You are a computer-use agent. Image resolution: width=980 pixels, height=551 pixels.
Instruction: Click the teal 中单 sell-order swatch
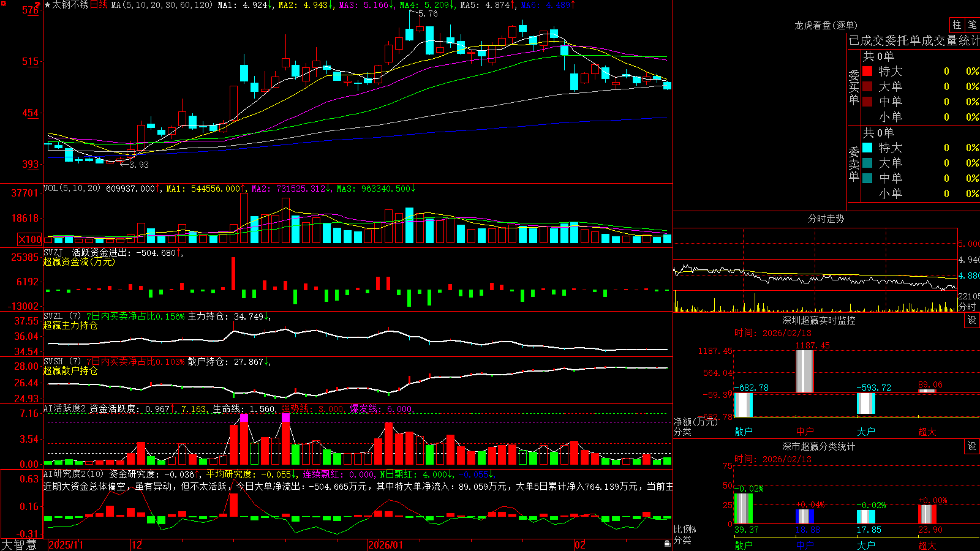point(867,178)
